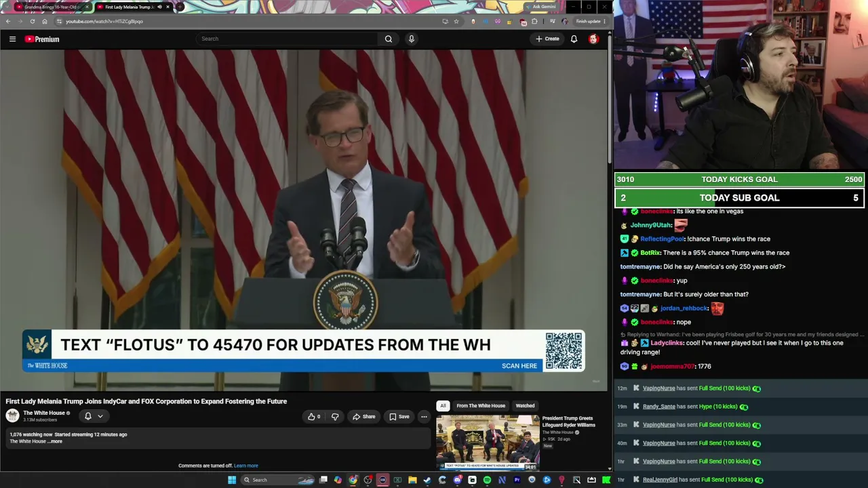
Task: Click the TODAY KICKS GOAL progress bar
Action: pos(739,180)
